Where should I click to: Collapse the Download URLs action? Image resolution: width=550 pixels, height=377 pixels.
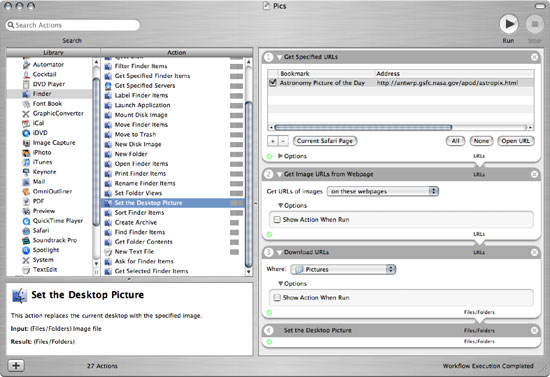click(279, 253)
